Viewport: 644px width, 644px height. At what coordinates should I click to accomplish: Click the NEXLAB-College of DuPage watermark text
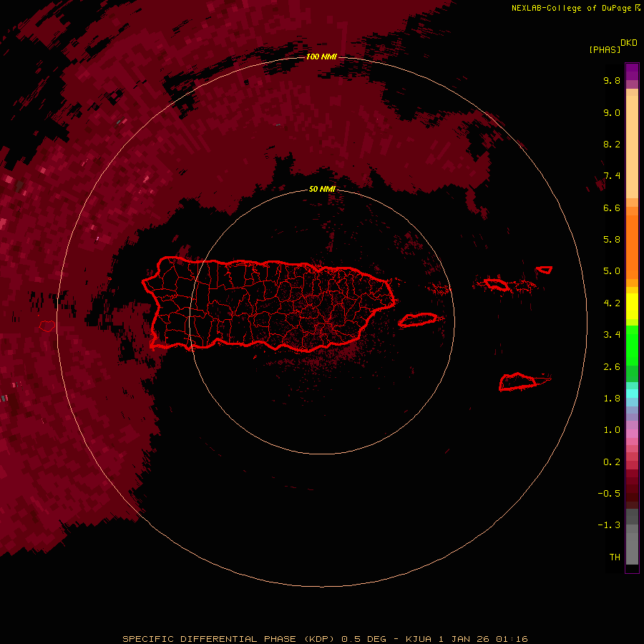(575, 8)
